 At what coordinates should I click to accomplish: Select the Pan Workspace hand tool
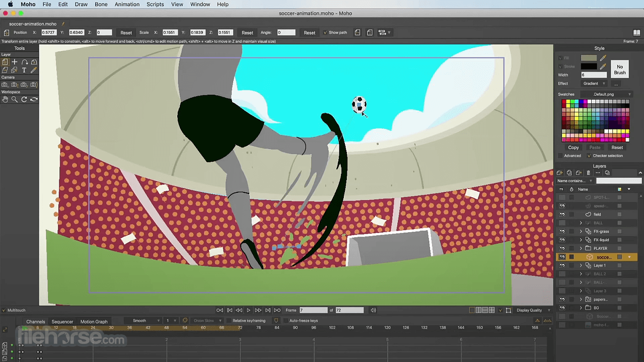[5, 99]
